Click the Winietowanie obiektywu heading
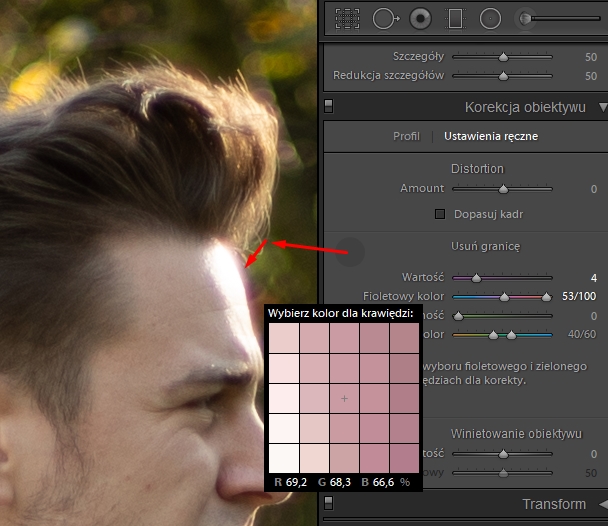 (x=516, y=433)
